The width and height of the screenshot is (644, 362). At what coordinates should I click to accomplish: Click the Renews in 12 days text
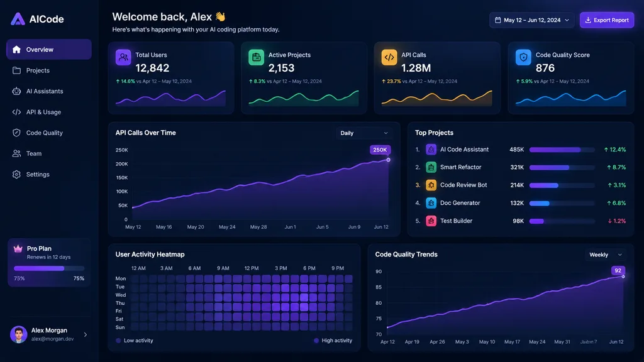pyautogui.click(x=48, y=257)
